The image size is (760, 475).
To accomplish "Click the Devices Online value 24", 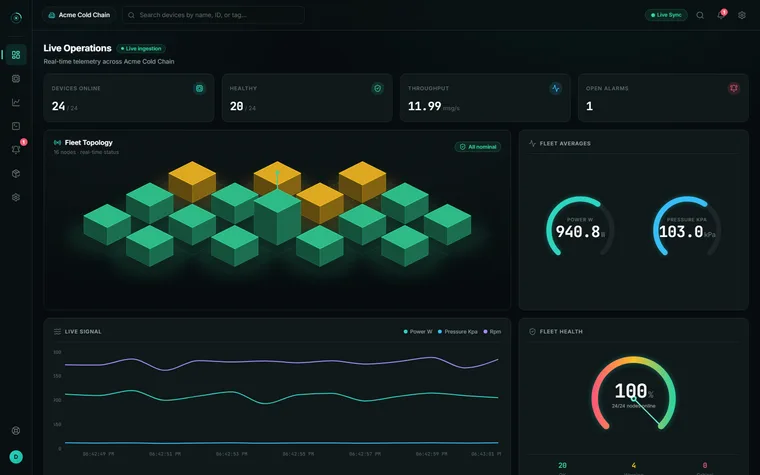I will tap(59, 106).
